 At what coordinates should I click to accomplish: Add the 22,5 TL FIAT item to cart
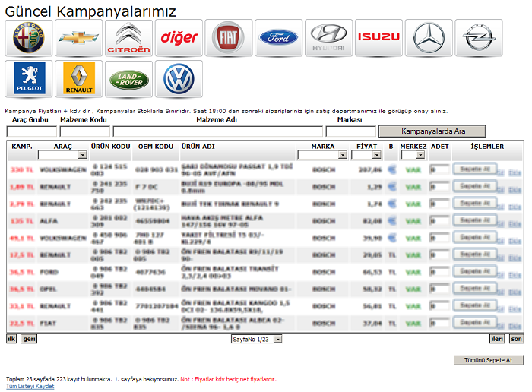click(x=475, y=322)
